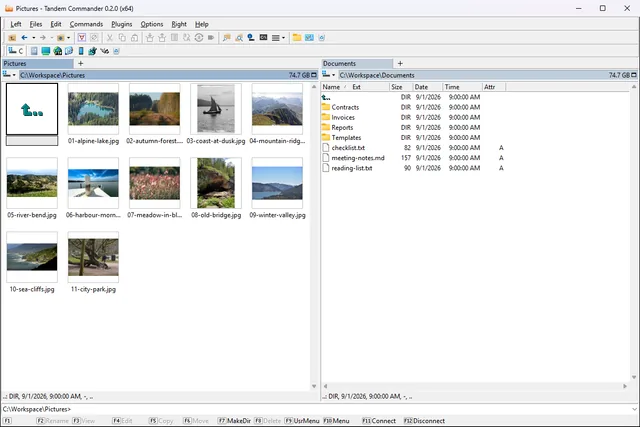Select the 11-city-park.jpg thumbnail
This screenshot has height=427, width=640.
[x=93, y=257]
